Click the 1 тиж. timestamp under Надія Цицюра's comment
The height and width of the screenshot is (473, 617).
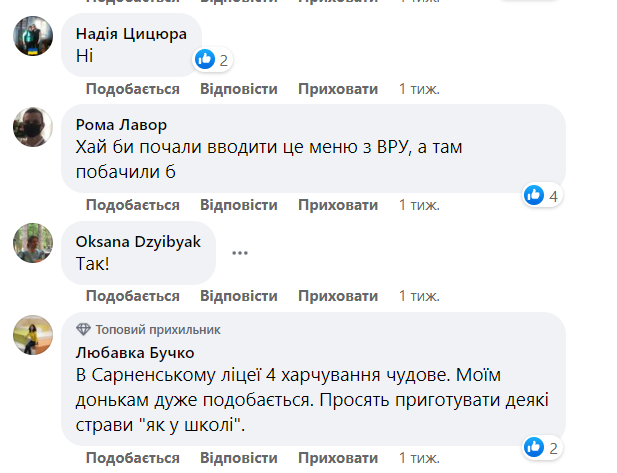tap(419, 89)
